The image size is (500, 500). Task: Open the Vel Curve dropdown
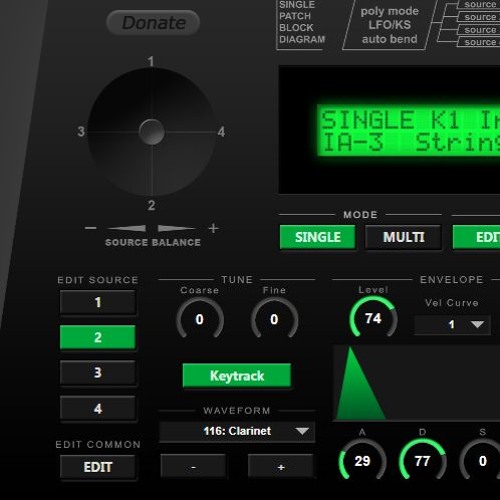[x=452, y=324]
